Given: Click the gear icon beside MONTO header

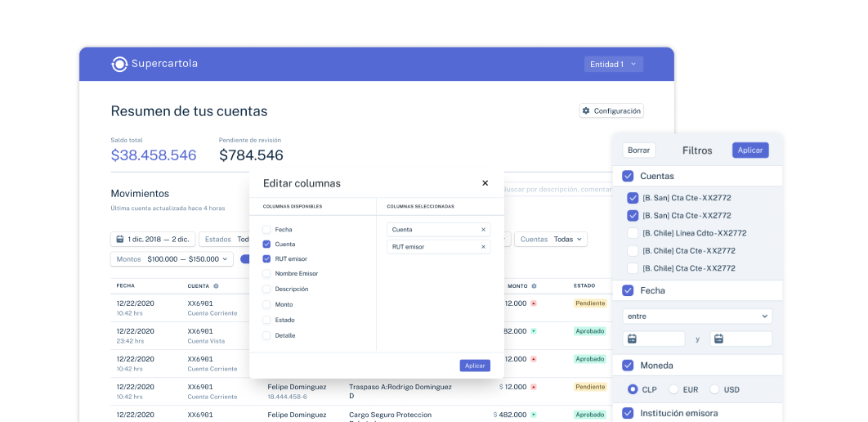Looking at the screenshot, I should click(x=535, y=286).
